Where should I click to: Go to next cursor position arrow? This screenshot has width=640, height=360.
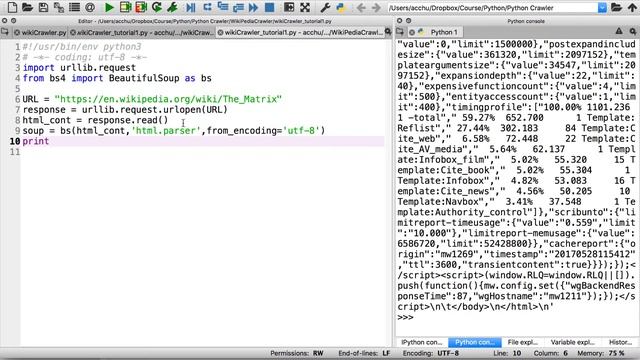[x=376, y=7]
